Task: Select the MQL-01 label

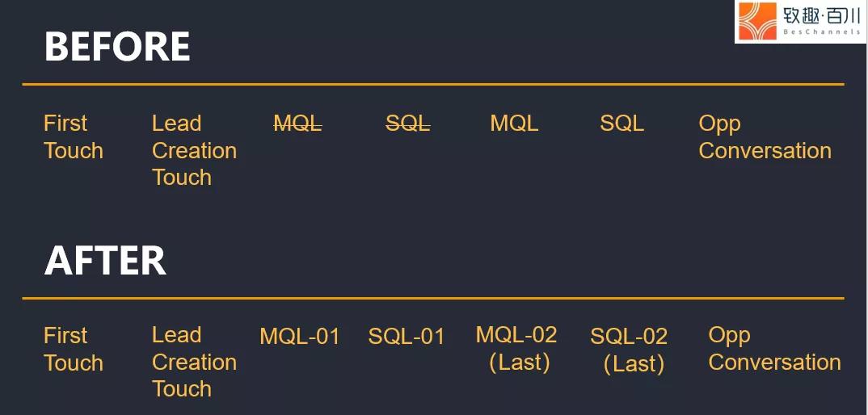Action: coord(300,336)
